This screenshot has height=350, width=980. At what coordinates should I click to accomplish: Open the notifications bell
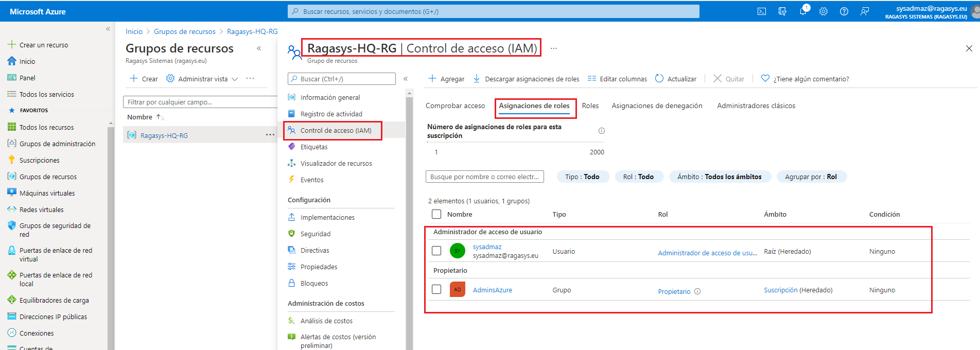803,11
